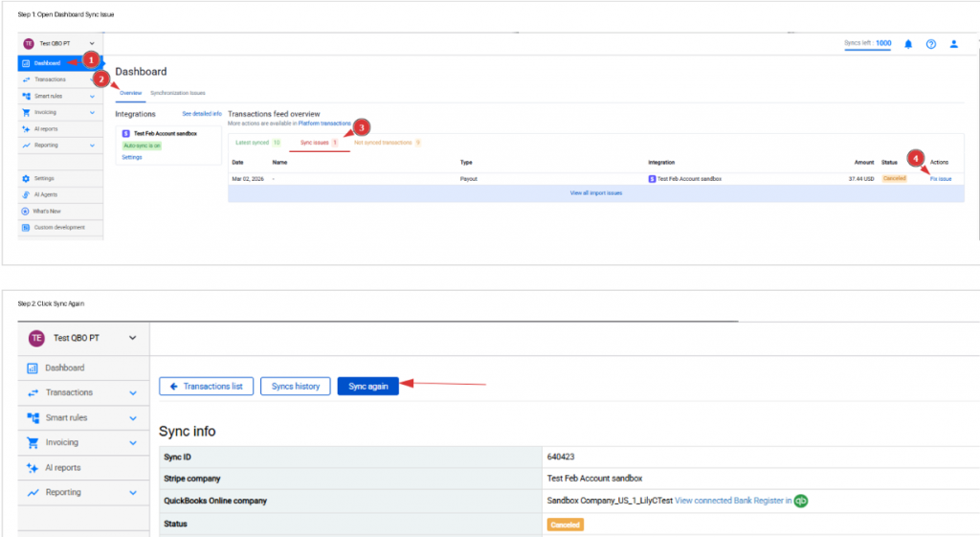Screen dimensions: 980x537
Task: Click Amount column header
Action: tap(864, 163)
